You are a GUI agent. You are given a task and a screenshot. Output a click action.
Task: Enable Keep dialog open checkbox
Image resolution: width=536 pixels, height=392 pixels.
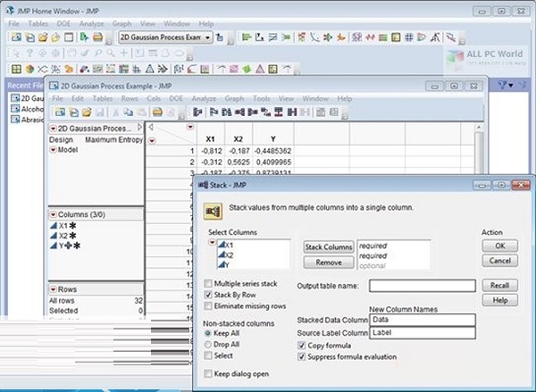[208, 373]
